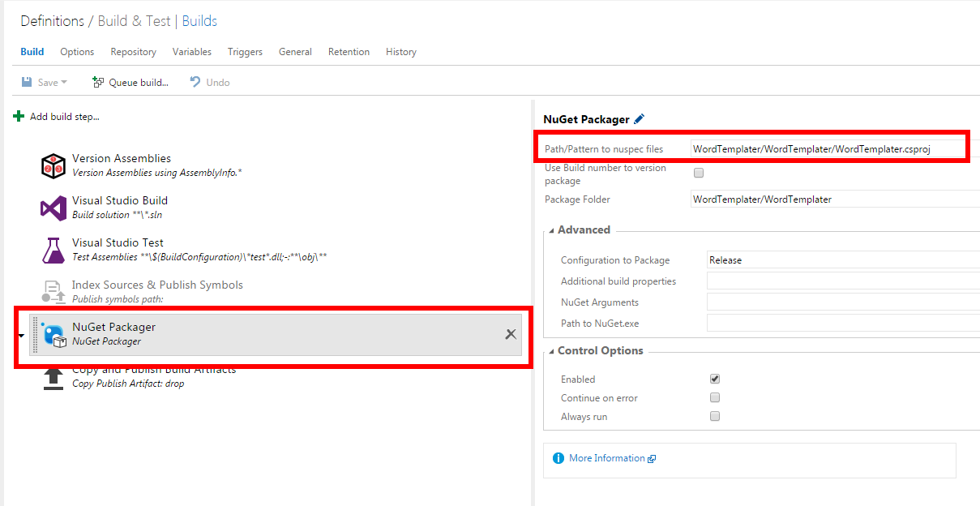
Task: Collapse the Control Options section
Action: [551, 351]
